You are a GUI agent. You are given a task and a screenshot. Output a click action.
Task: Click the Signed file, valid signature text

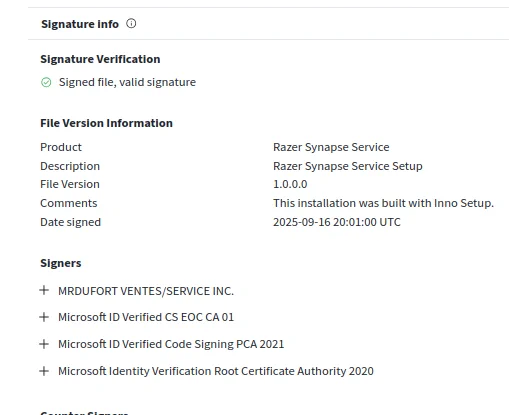[x=127, y=82]
